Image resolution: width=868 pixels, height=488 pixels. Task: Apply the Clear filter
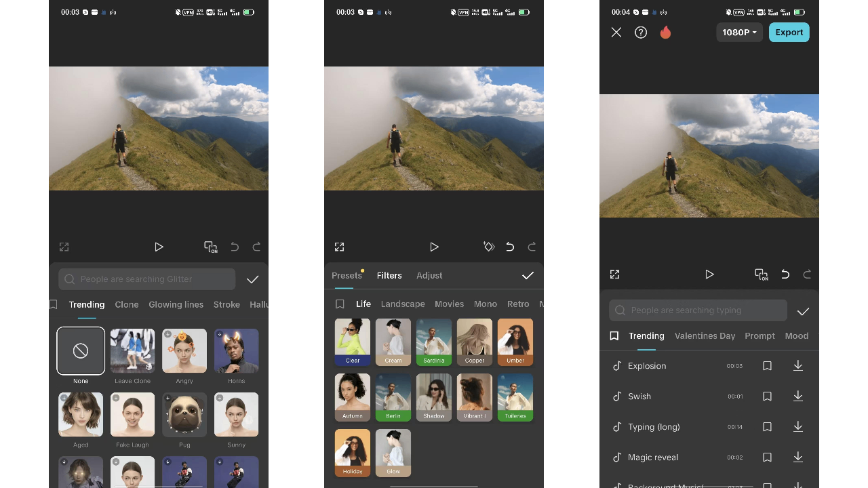(x=353, y=342)
